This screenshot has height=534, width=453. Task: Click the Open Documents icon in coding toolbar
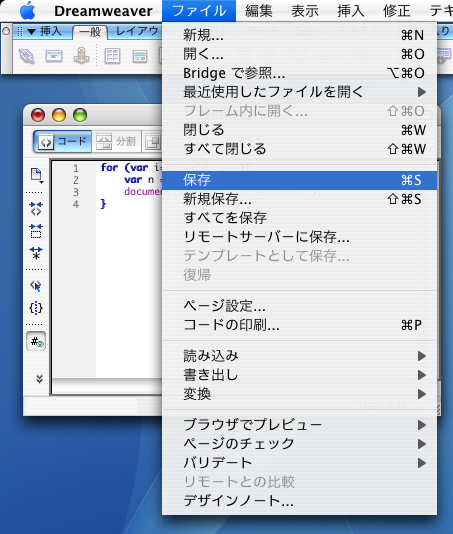pyautogui.click(x=36, y=175)
